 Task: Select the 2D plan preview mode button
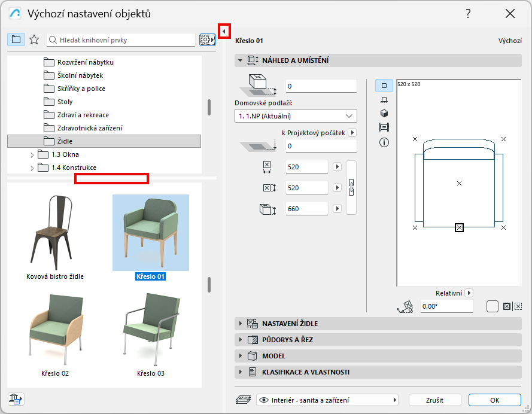[x=384, y=86]
